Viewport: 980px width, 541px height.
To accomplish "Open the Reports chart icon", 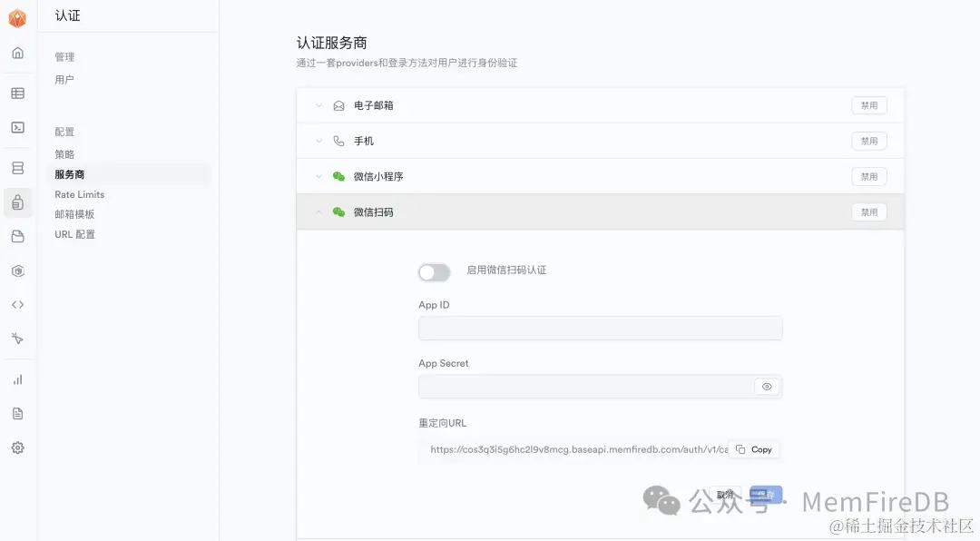I will 17,379.
